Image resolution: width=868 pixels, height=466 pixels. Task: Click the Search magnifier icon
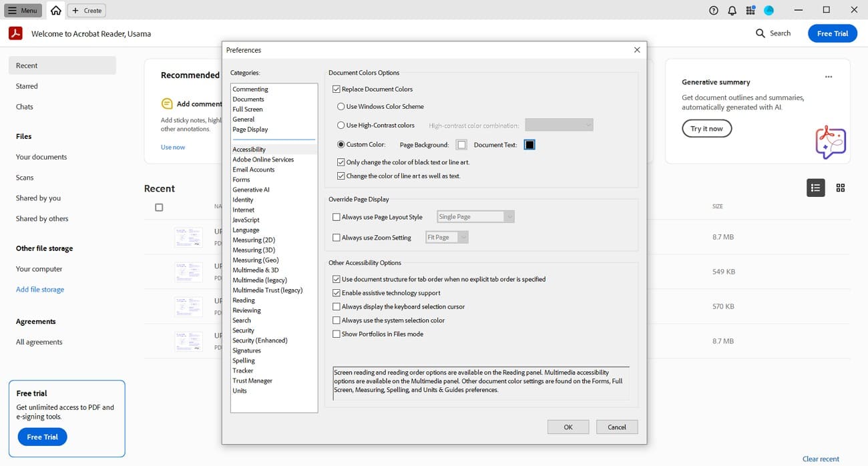click(761, 33)
